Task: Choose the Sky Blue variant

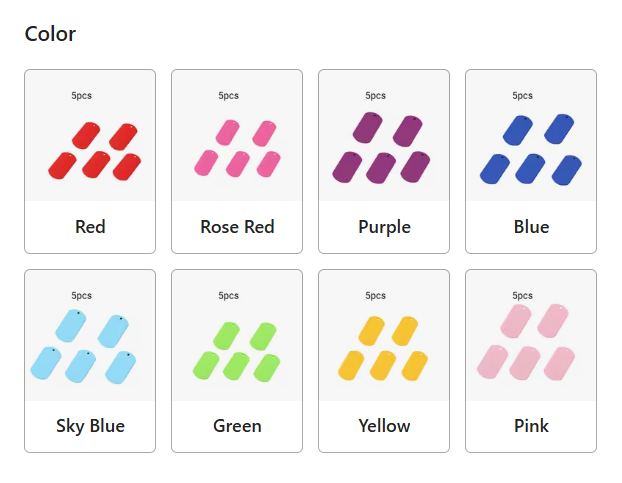Action: click(90, 361)
